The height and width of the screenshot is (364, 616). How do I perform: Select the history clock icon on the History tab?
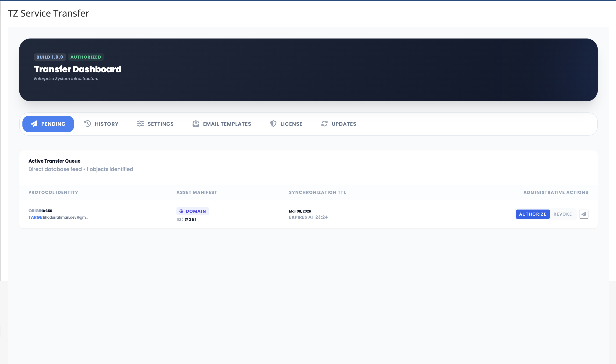(x=88, y=124)
